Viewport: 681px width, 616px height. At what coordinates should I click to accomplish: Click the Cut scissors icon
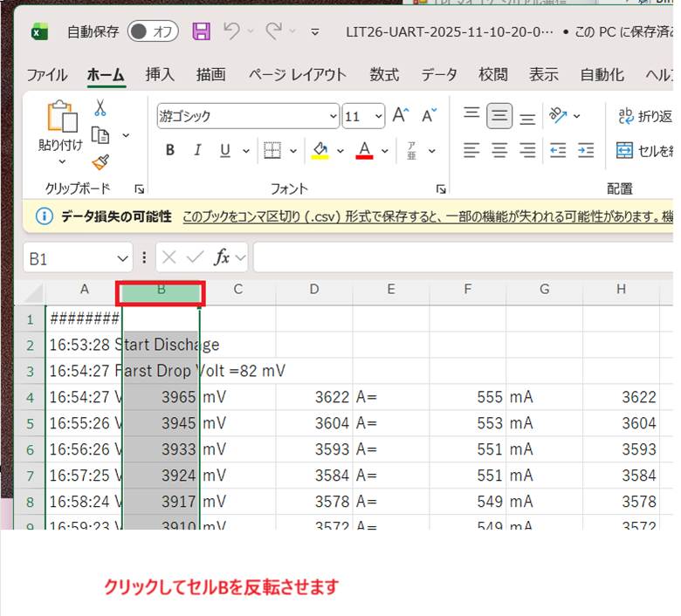[100, 108]
